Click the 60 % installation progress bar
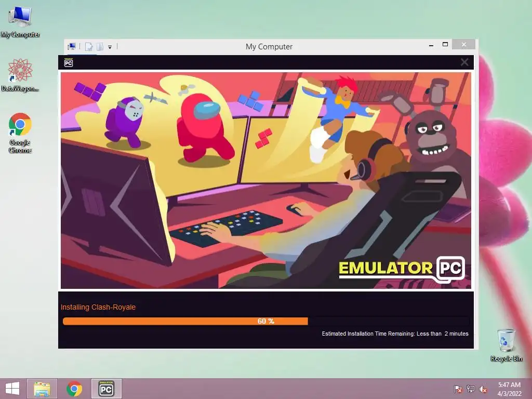532x399 pixels. point(266,321)
